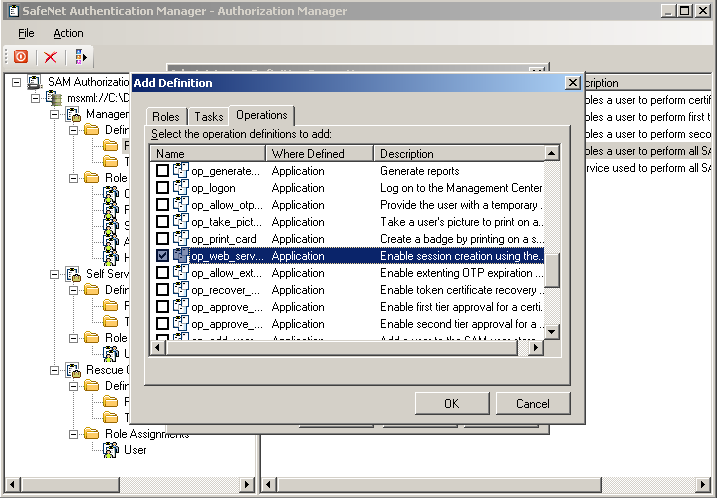
Task: Click the SAM Authorization root computer icon
Action: click(34, 82)
